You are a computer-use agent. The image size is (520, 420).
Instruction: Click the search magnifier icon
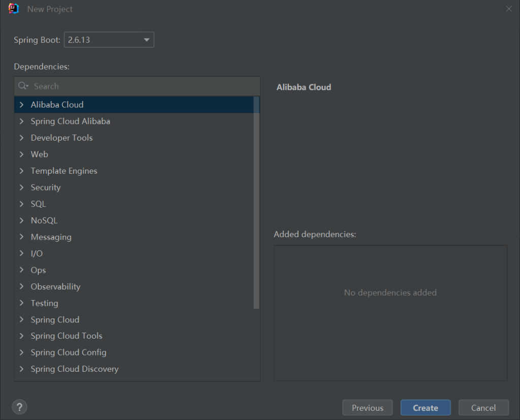pyautogui.click(x=23, y=86)
